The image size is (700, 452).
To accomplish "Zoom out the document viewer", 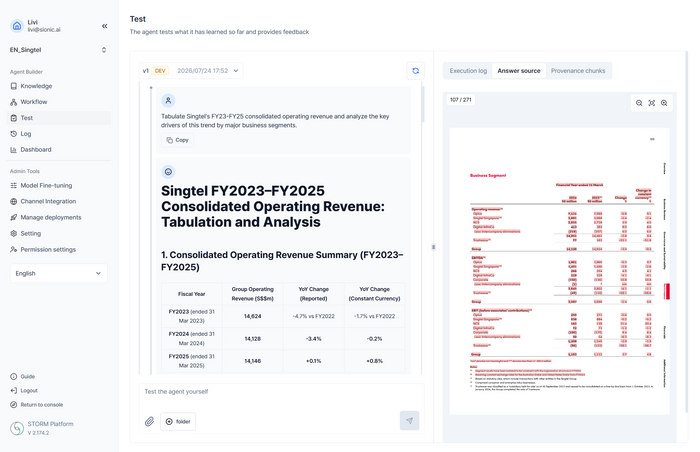I will (x=639, y=103).
